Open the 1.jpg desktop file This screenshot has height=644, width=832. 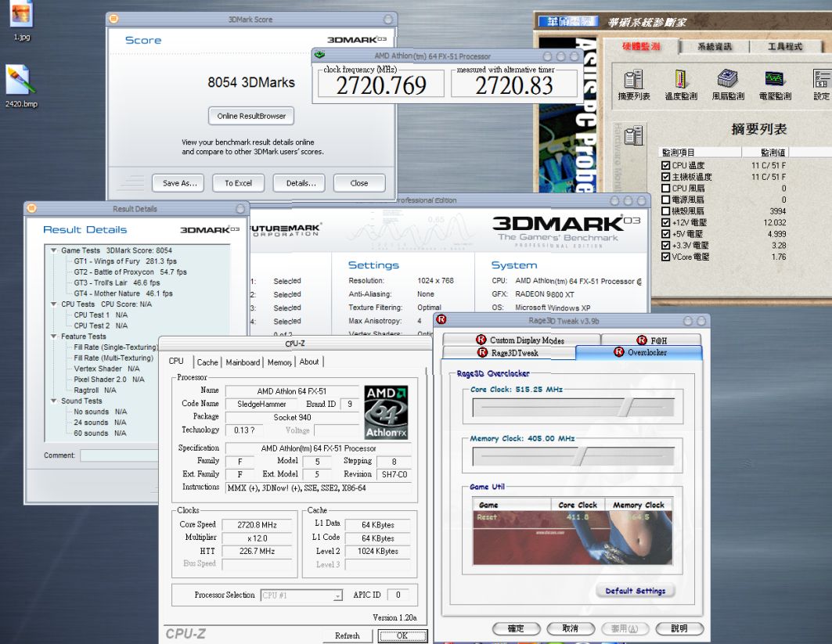point(21,13)
